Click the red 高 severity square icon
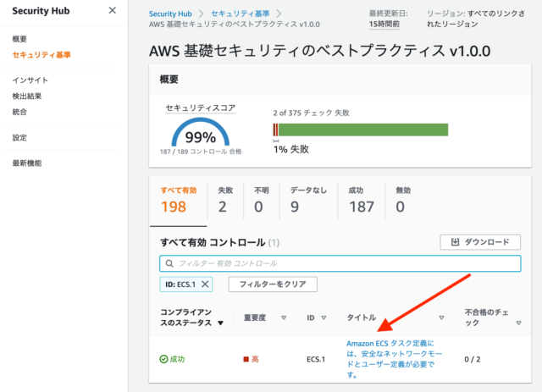542x392 pixels. tap(246, 359)
